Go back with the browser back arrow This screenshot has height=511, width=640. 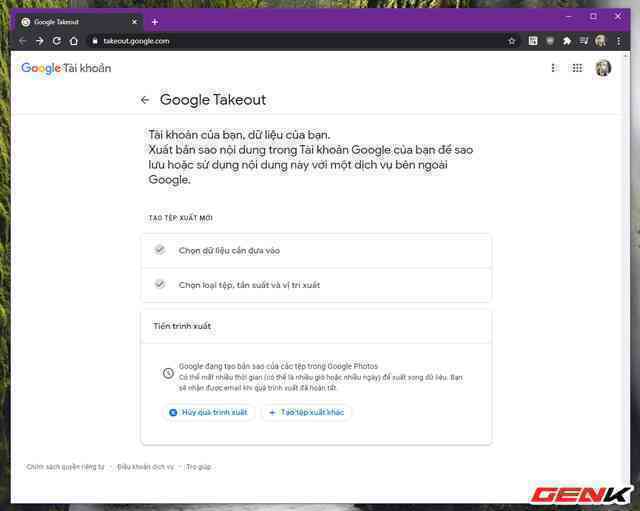pyautogui.click(x=22, y=41)
